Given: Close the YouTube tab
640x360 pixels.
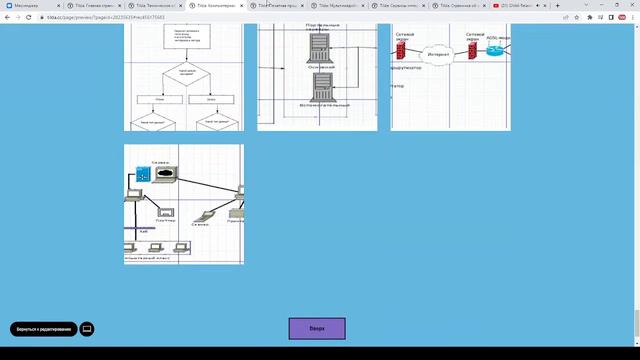Looking at the screenshot, I should [x=545, y=6].
